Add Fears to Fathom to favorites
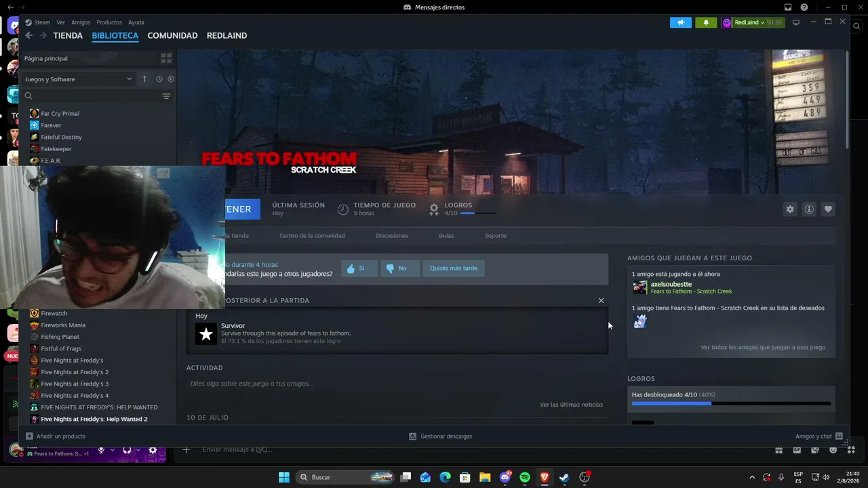Screen dimensions: 868x488 [x=828, y=209]
